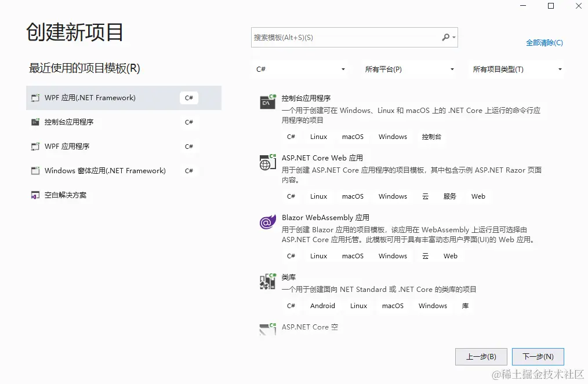Viewport: 588px width, 384px height.
Task: Open the 所有项目类型(T) dropdown
Action: tap(516, 70)
